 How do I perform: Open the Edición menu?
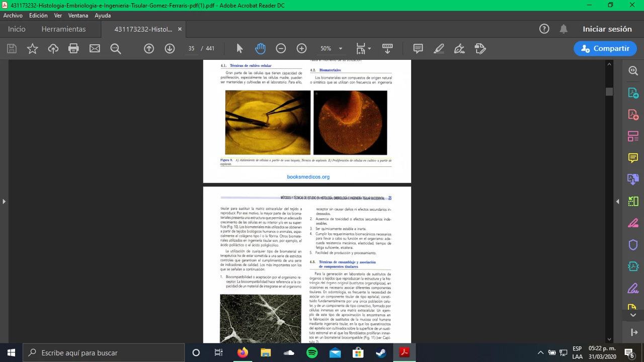click(x=38, y=16)
